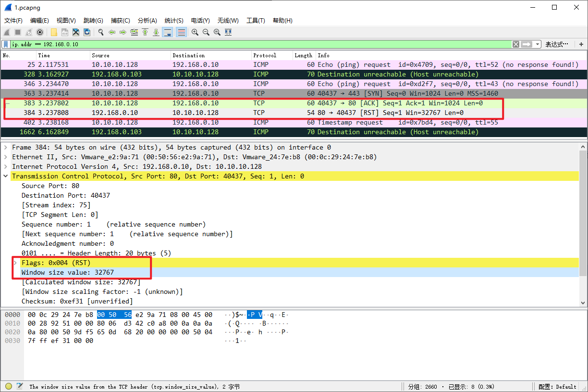Open the 电话(Y) menu

tap(200, 21)
